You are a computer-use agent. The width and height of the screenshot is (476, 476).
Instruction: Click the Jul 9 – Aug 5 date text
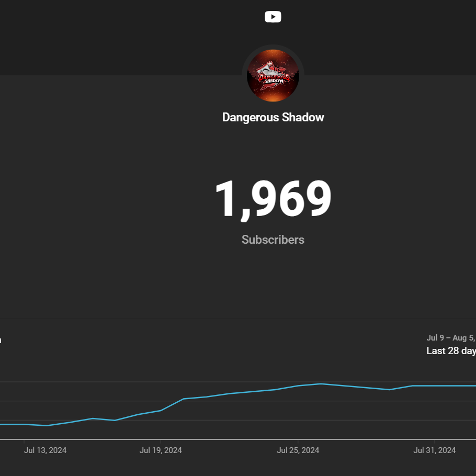tap(451, 338)
